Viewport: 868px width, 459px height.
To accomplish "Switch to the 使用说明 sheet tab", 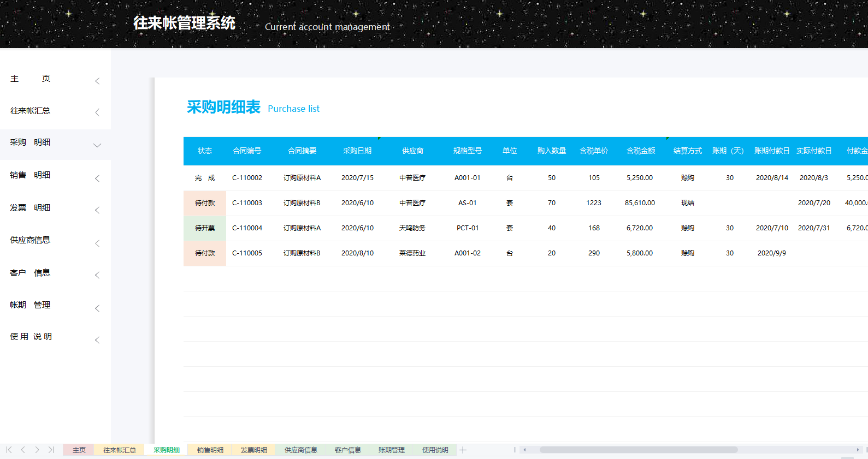I will 435,450.
